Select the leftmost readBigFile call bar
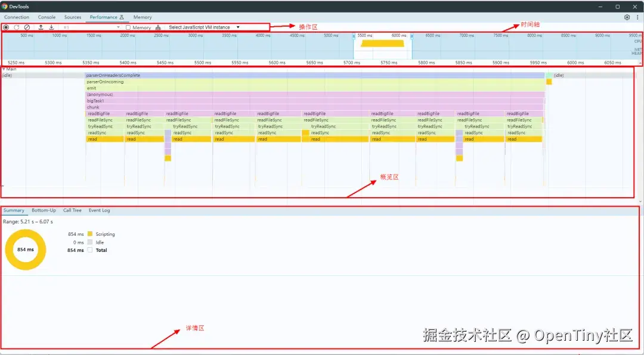Image resolution: width=644 pixels, height=355 pixels. point(105,114)
